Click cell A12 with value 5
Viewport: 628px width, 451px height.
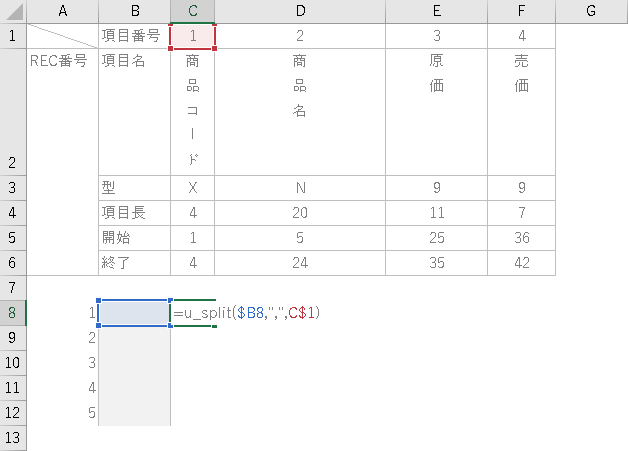(62, 413)
